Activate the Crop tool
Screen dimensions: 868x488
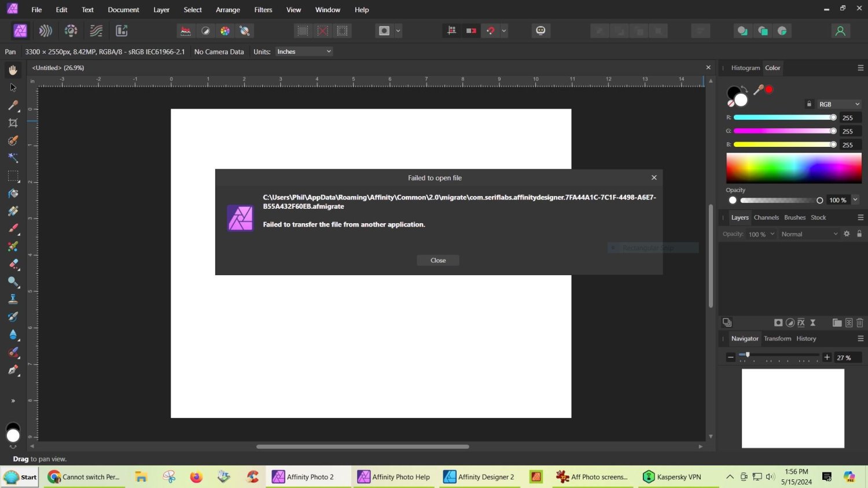[x=13, y=123]
